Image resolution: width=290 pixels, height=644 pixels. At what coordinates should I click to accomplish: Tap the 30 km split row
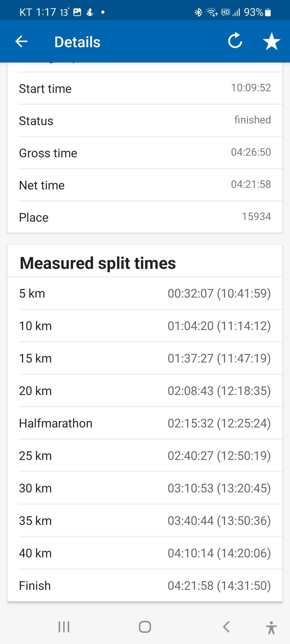145,488
